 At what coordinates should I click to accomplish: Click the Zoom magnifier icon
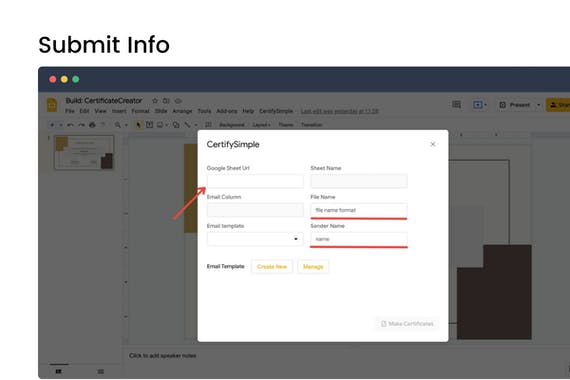118,125
